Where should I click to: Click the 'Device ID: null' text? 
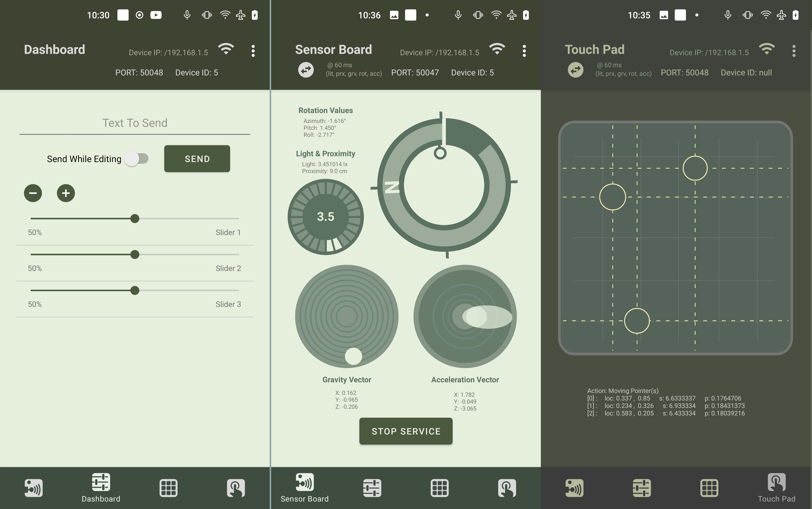coord(746,73)
